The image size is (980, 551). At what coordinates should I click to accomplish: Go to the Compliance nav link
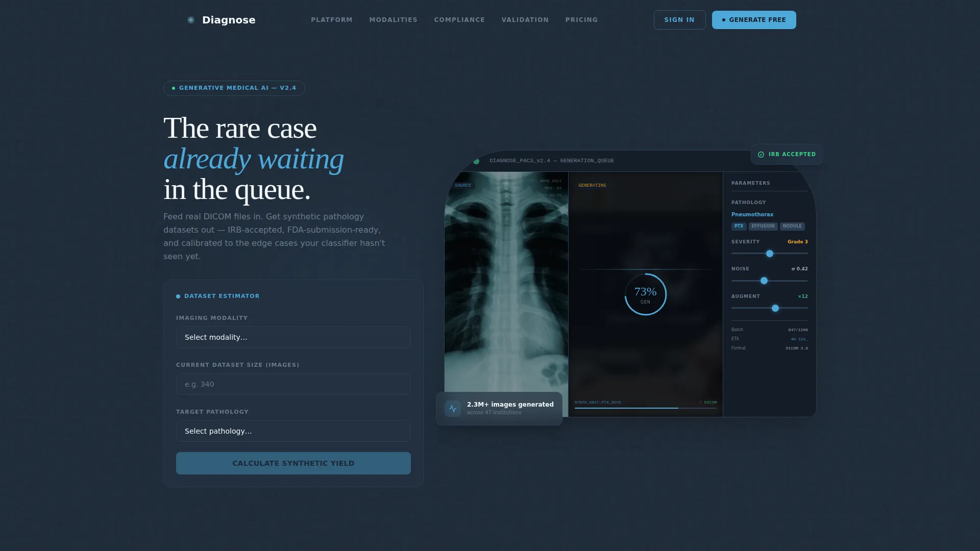(x=459, y=20)
